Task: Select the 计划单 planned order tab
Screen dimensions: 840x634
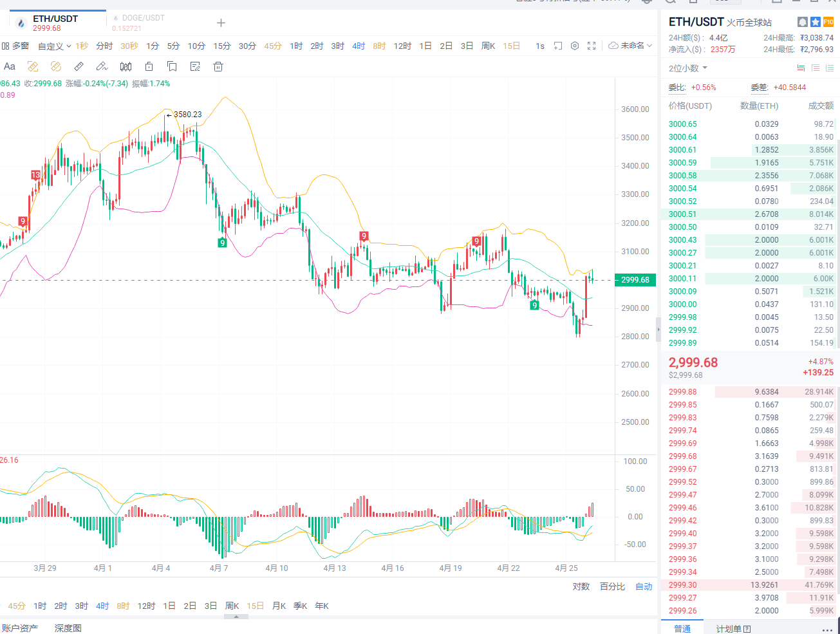Action: click(733, 628)
